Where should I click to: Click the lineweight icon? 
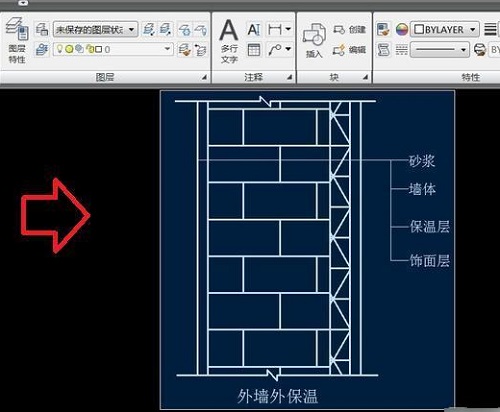click(x=490, y=30)
